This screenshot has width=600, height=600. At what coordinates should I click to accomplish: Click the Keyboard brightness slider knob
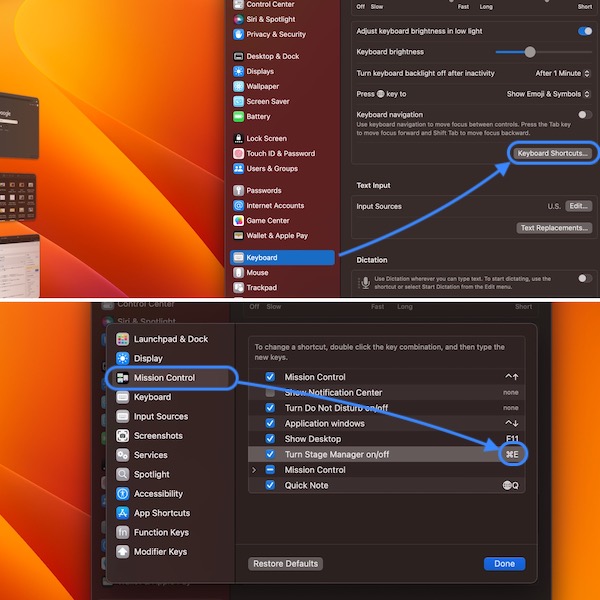click(530, 52)
